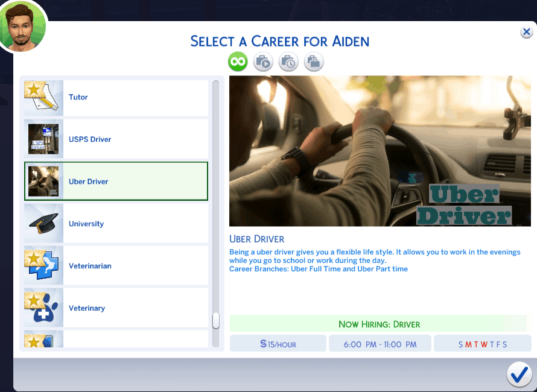Click the USPS Driver thumbnail icon
537x392 pixels.
pos(43,139)
